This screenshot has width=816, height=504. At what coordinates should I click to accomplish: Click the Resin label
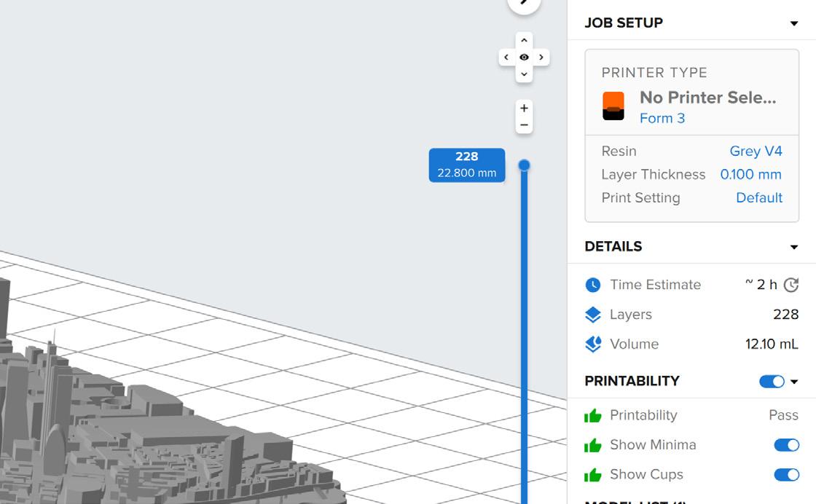click(619, 151)
